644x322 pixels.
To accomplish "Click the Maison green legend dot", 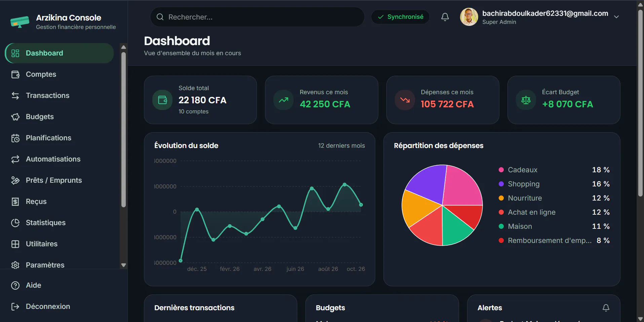I will 501,226.
